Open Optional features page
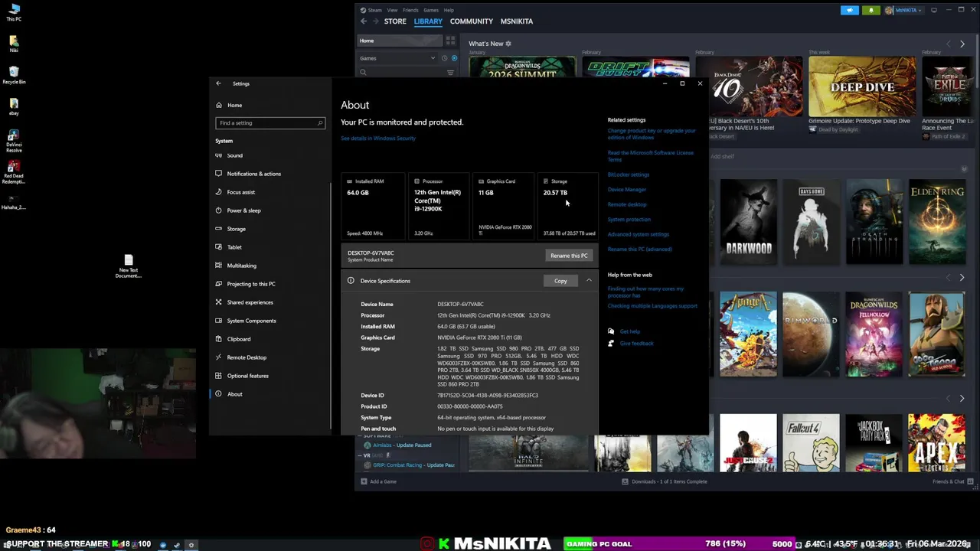The width and height of the screenshot is (980, 551). [x=247, y=376]
